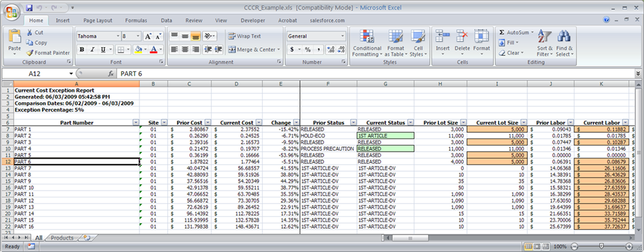Enable Wrap Text

[x=244, y=36]
